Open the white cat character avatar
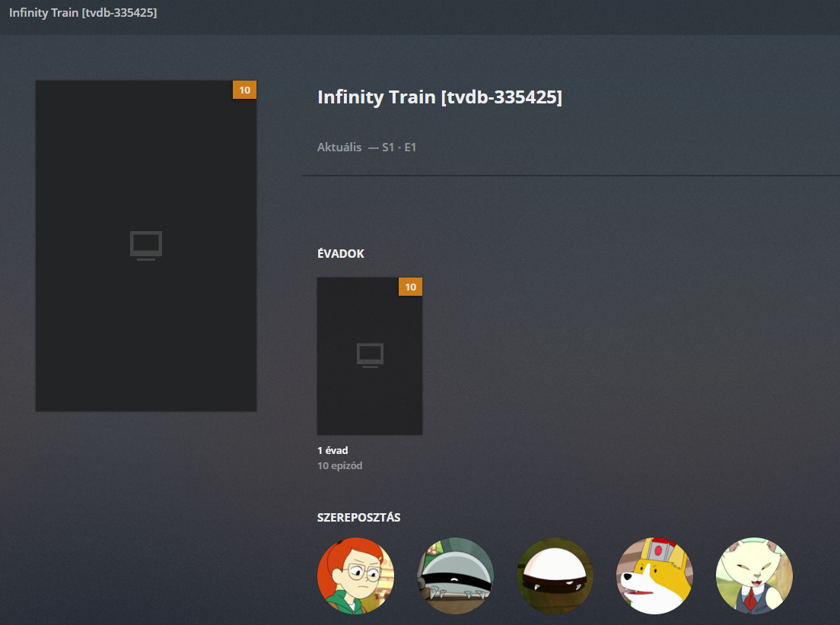Screen dimensions: 840x625 pyautogui.click(x=754, y=576)
